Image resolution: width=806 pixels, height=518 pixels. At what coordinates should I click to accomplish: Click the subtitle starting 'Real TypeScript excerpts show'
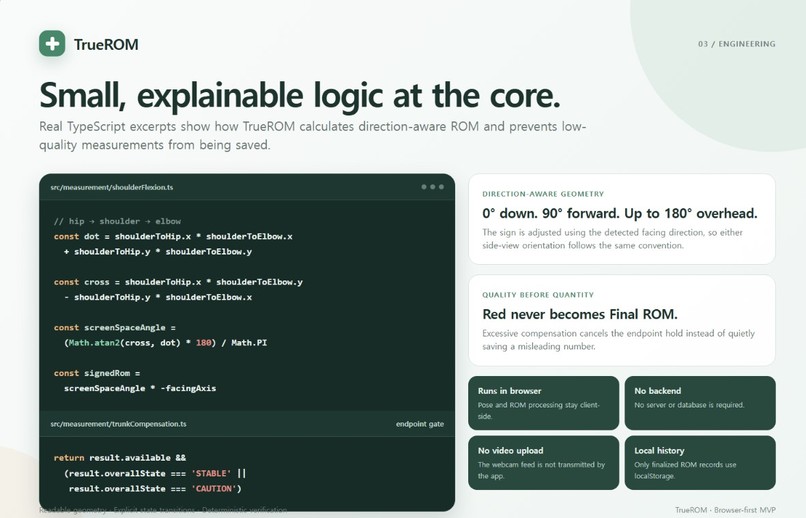point(313,136)
